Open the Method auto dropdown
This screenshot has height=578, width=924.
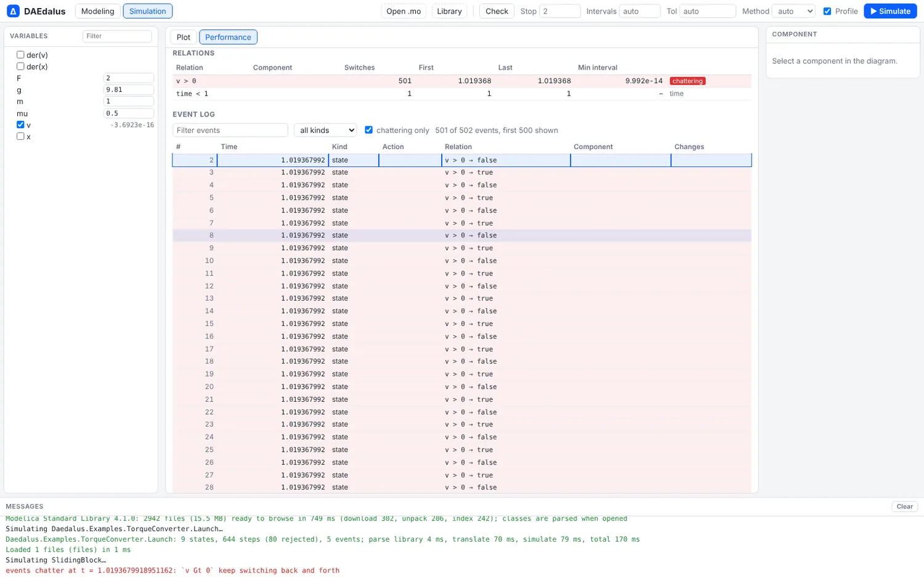click(793, 11)
